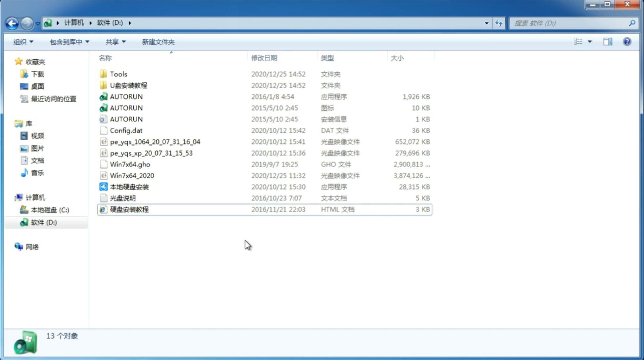644x360 pixels.
Task: Click the 新建文件夹 button
Action: click(x=158, y=41)
